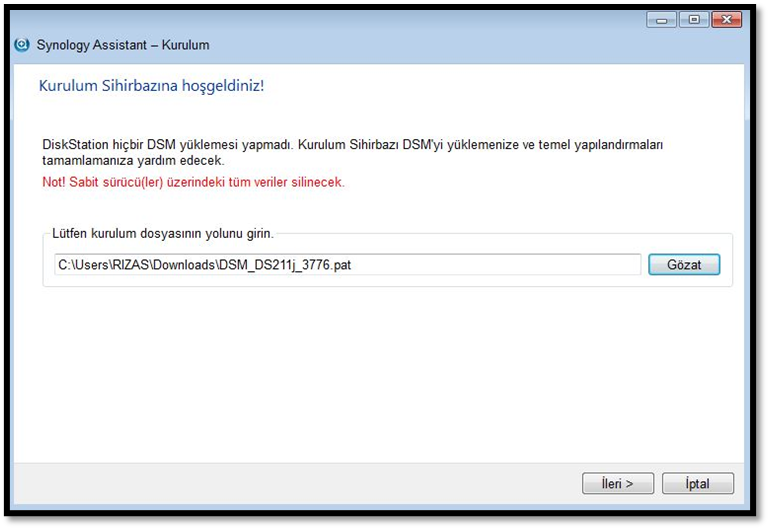
Task: Minimize the Synology Assistant window
Action: pyautogui.click(x=660, y=19)
